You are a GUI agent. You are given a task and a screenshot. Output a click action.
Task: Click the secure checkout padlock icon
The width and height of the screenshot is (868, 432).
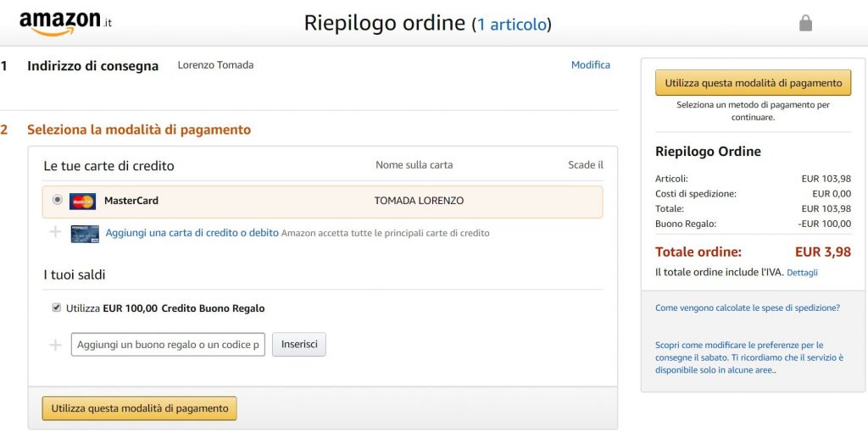805,23
